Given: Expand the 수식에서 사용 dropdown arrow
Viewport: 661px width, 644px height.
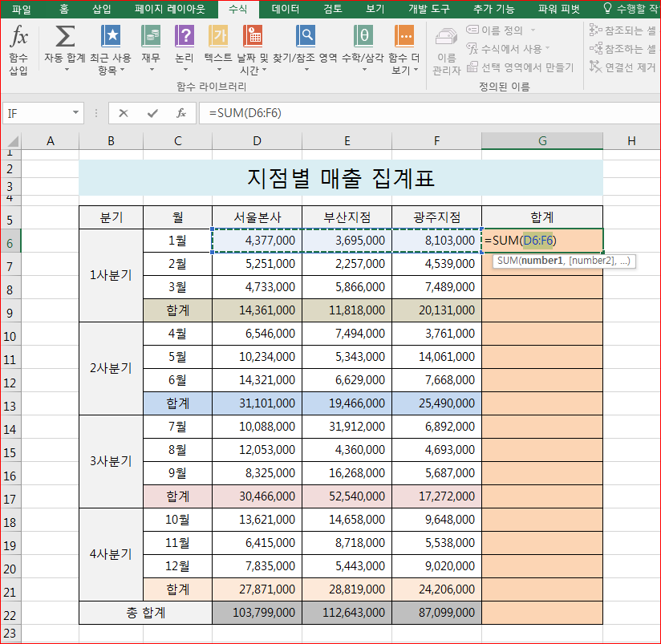Looking at the screenshot, I should [548, 48].
